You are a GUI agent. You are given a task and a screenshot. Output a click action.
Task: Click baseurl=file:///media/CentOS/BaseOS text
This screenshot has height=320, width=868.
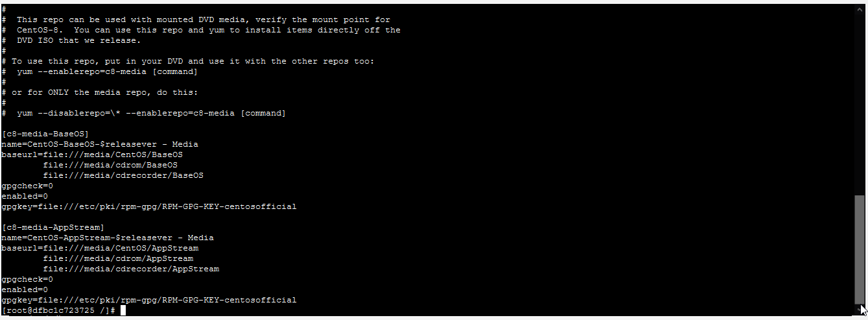[x=97, y=154]
